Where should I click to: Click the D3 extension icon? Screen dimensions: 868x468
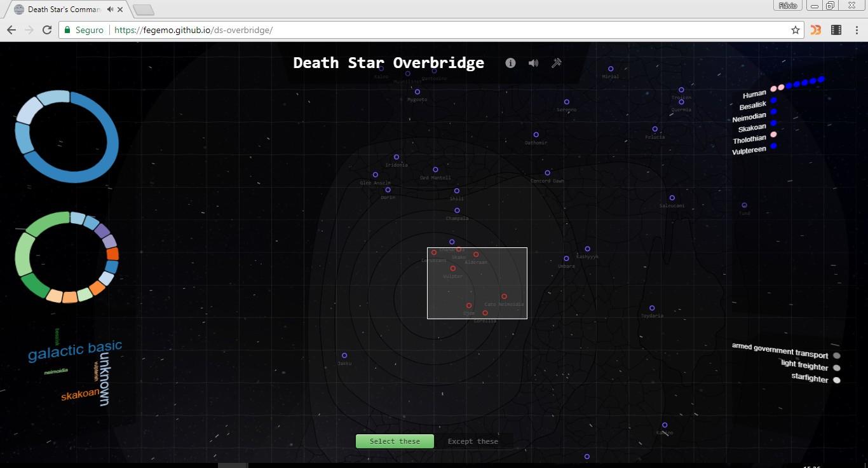(x=816, y=30)
